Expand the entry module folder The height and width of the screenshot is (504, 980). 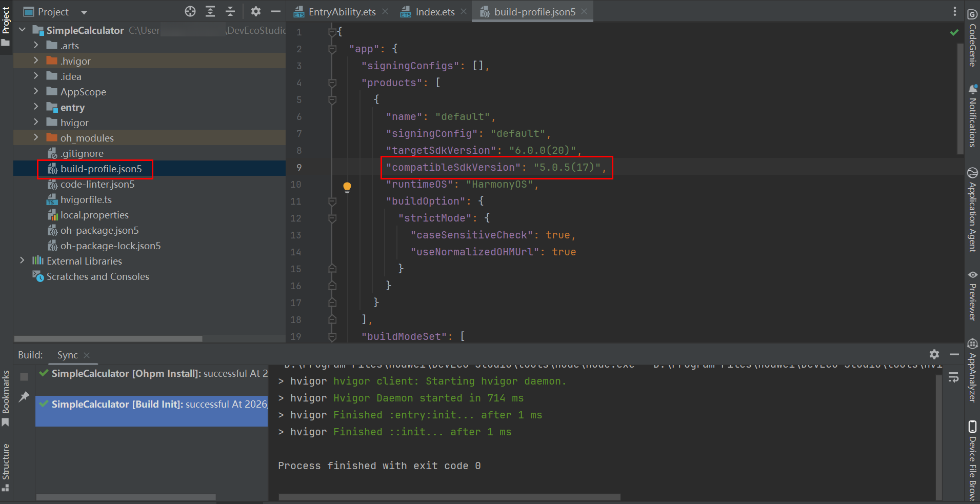(x=36, y=107)
